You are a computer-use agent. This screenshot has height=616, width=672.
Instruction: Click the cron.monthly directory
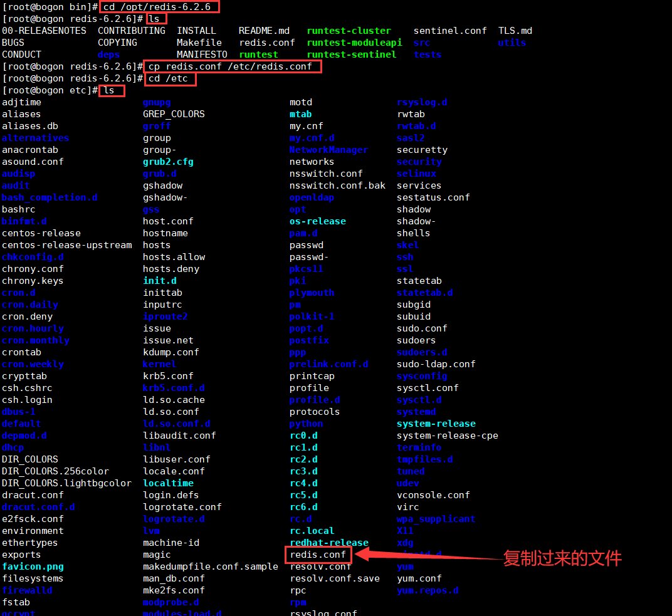[x=36, y=340]
